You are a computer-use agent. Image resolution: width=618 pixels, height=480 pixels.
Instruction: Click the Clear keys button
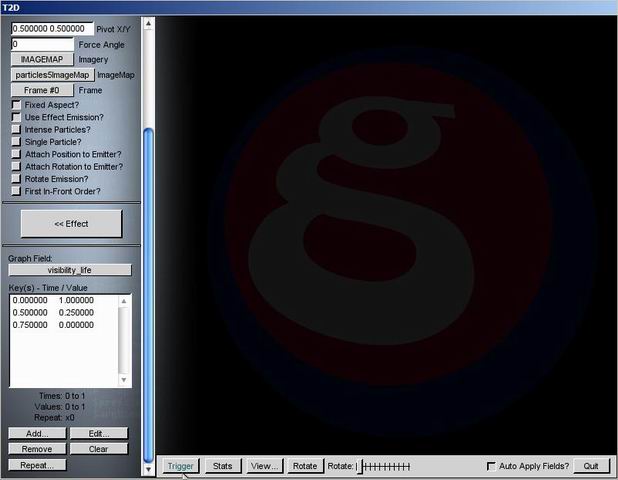click(99, 449)
